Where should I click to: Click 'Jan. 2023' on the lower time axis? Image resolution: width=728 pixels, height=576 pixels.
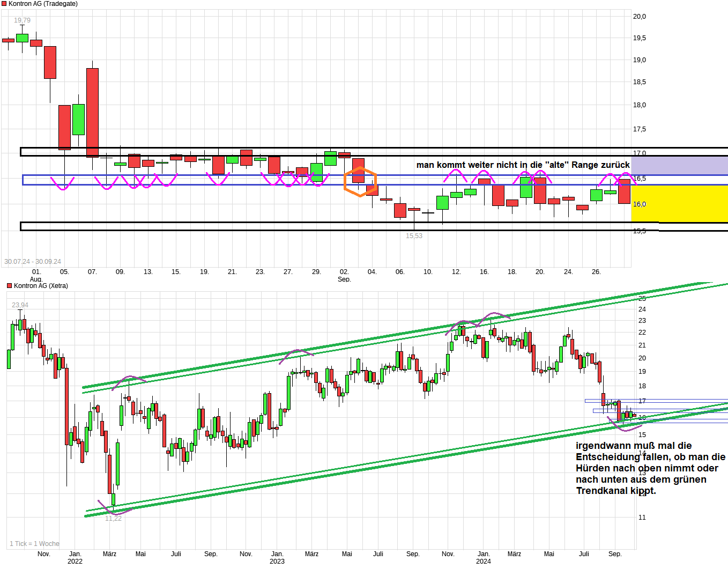click(277, 558)
